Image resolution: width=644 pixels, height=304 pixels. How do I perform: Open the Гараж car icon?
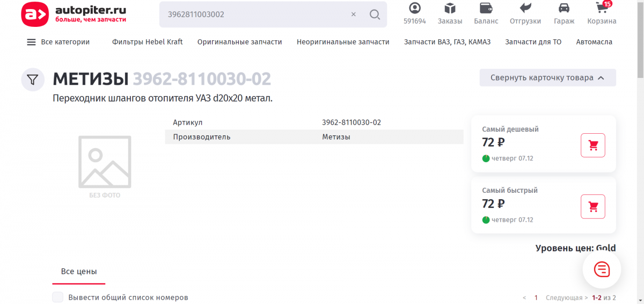click(564, 9)
